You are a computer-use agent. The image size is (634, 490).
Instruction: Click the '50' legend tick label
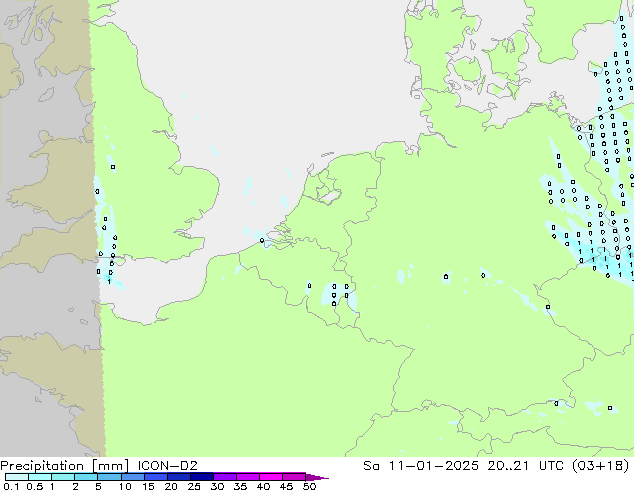click(309, 486)
